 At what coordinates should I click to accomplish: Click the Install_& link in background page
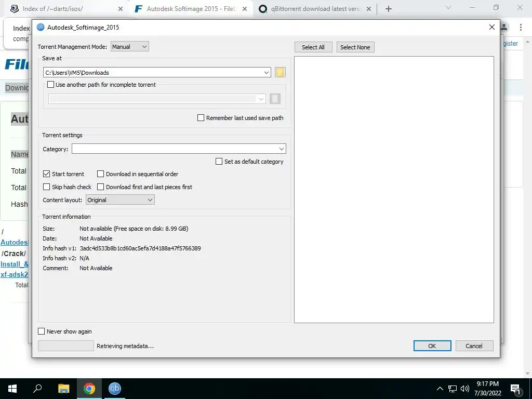[x=14, y=264]
